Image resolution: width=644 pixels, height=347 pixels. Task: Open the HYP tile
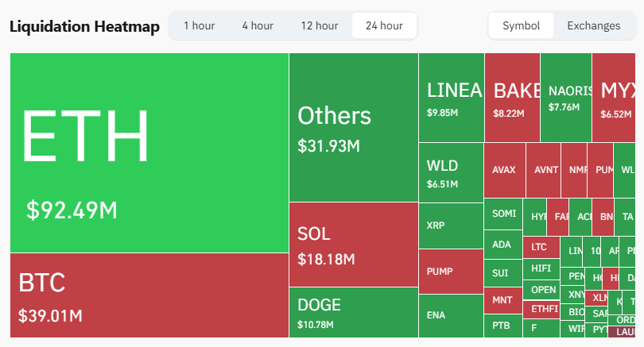(535, 217)
